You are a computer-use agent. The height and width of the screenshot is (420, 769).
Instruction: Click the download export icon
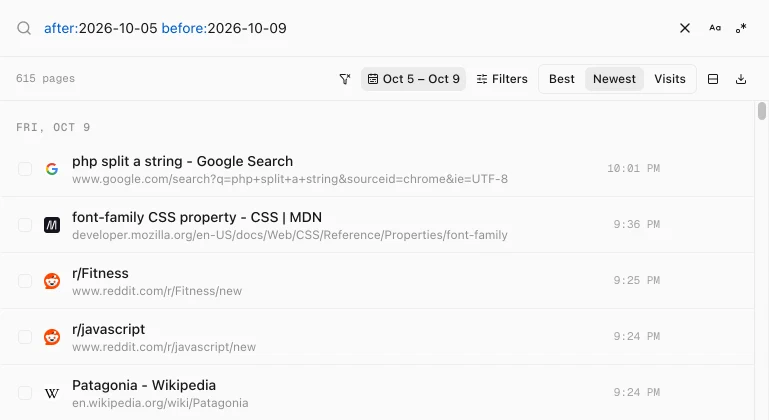tap(741, 79)
